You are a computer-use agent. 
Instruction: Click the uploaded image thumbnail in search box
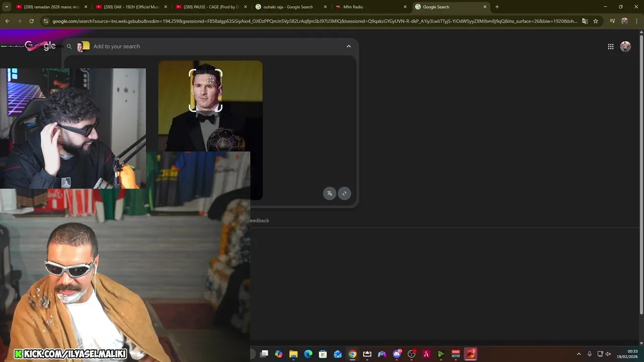pyautogui.click(x=84, y=46)
